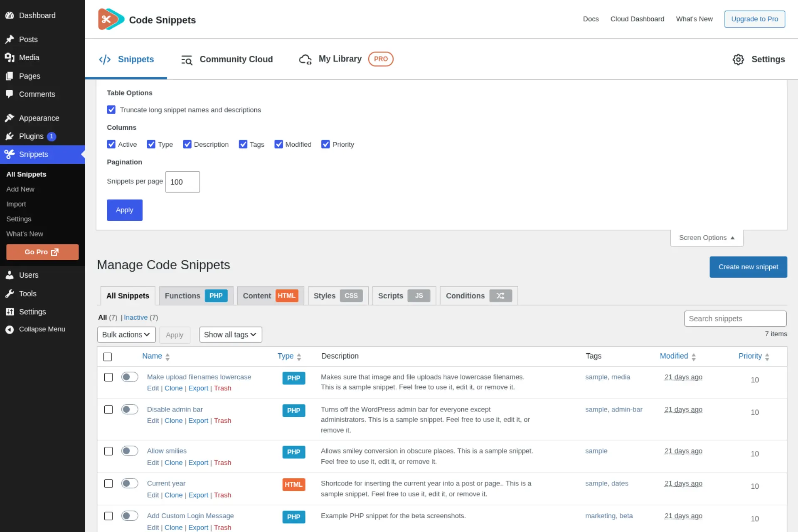
Task: Open Cloud Dashboard link in header
Action: point(637,19)
